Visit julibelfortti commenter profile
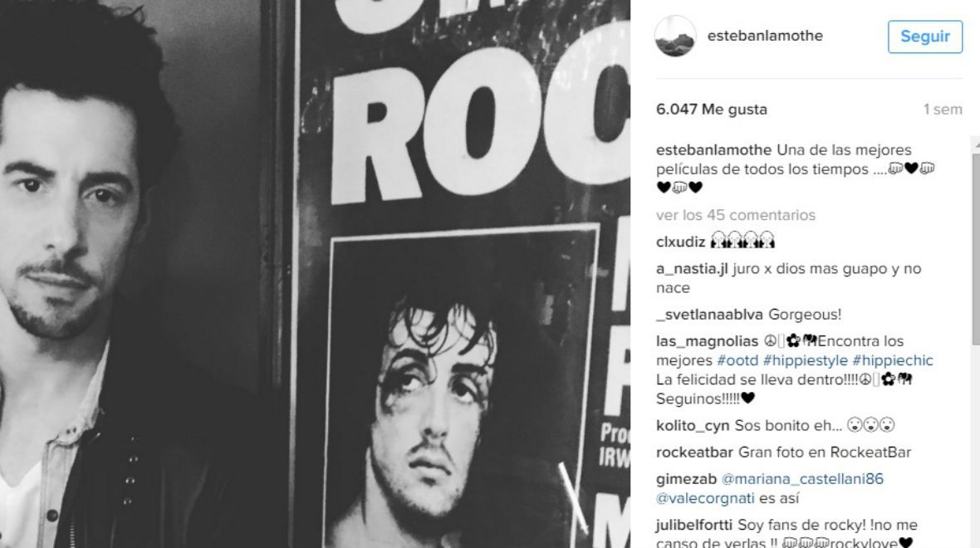This screenshot has height=548, width=980. pyautogui.click(x=694, y=526)
